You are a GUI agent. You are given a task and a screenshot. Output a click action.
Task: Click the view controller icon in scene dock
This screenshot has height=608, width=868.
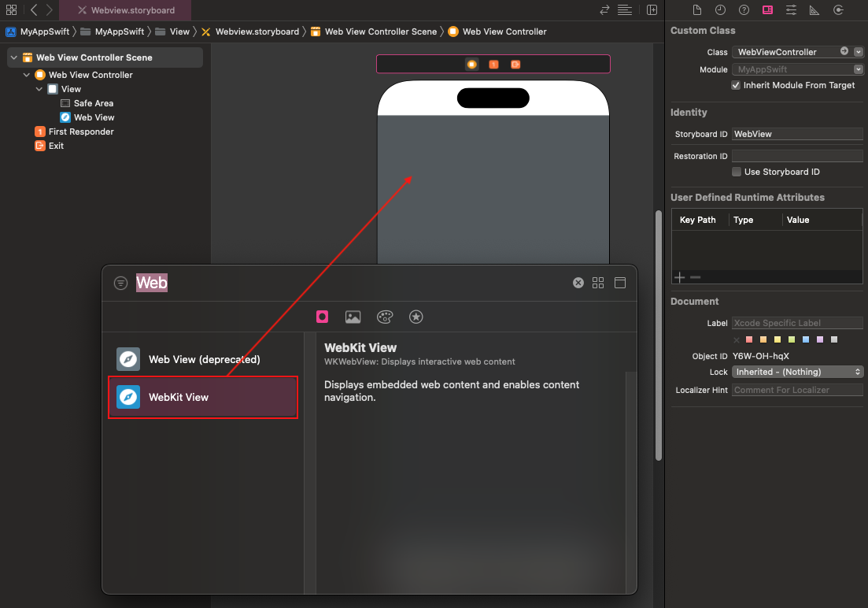tap(471, 65)
